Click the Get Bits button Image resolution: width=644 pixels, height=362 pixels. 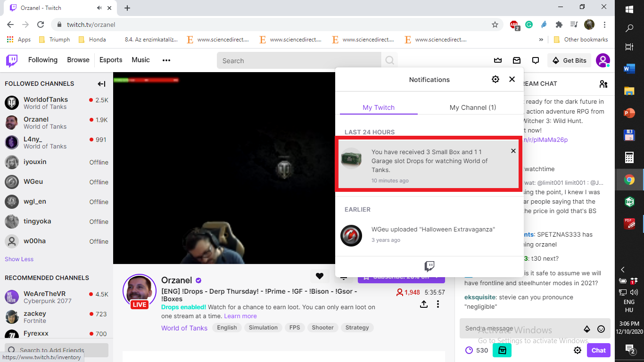570,60
